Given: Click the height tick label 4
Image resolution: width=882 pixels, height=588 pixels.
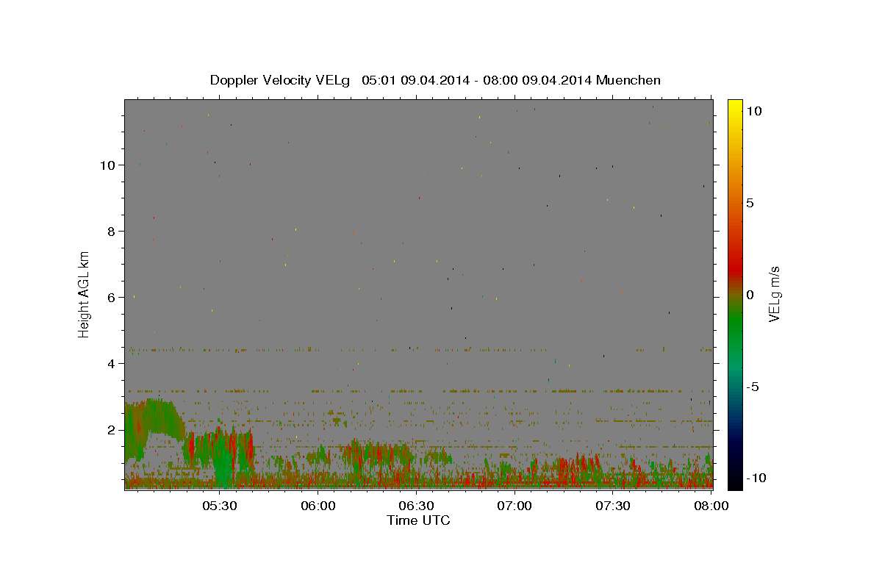Looking at the screenshot, I should (x=112, y=364).
